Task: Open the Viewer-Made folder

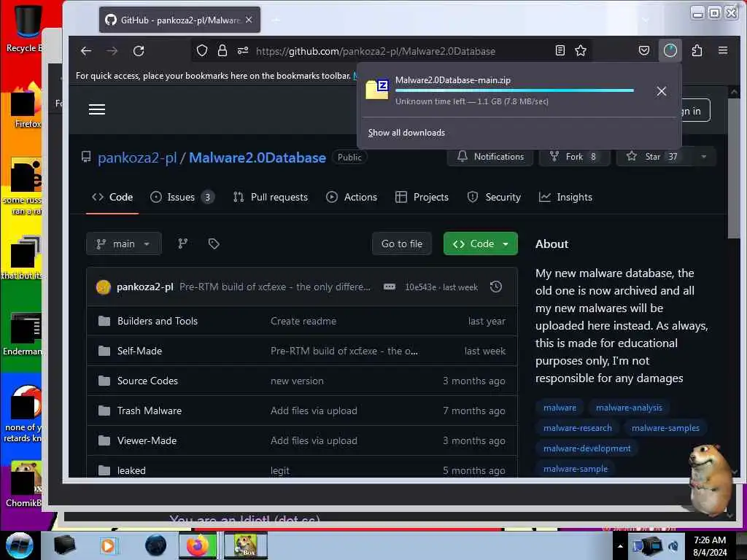Action: click(147, 441)
